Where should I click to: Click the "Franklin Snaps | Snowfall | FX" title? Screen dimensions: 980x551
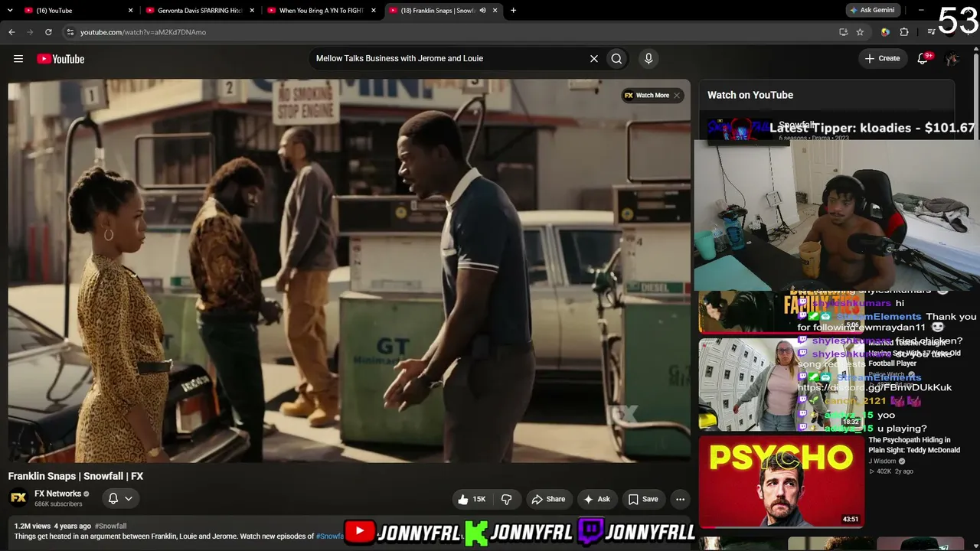coord(76,476)
